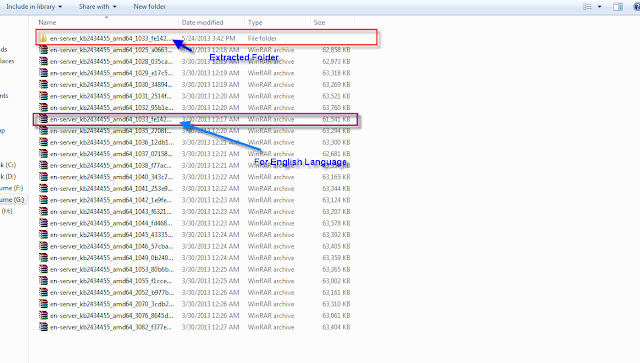Click the WinRAR icon for 1046_57cba archive
Viewport: 640px width, 363px height.
tap(43, 246)
